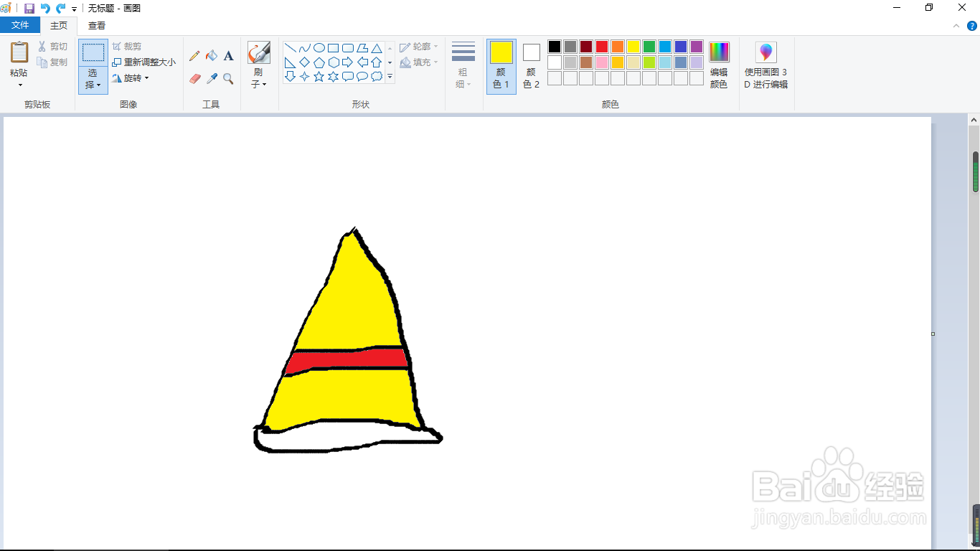Image resolution: width=980 pixels, height=551 pixels.
Task: Edit with Paint 3D button
Action: pyautogui.click(x=766, y=65)
